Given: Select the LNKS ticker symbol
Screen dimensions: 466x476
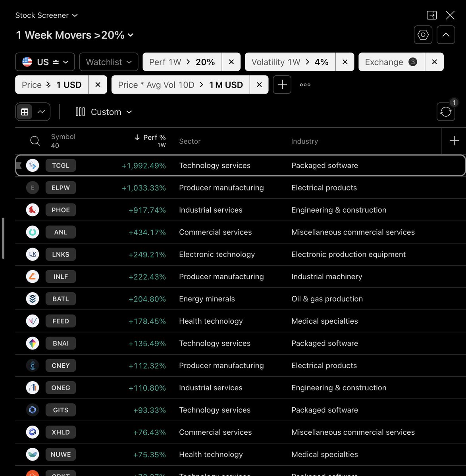Looking at the screenshot, I should click(x=61, y=254).
